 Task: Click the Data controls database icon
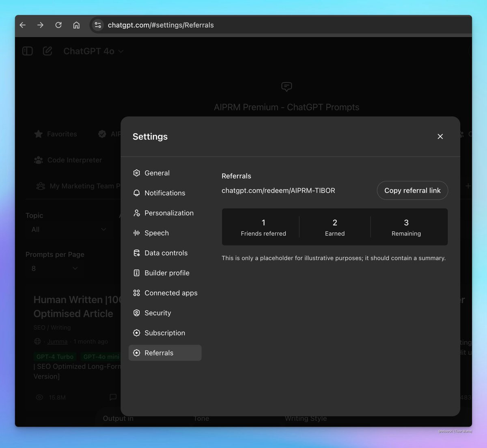point(137,253)
